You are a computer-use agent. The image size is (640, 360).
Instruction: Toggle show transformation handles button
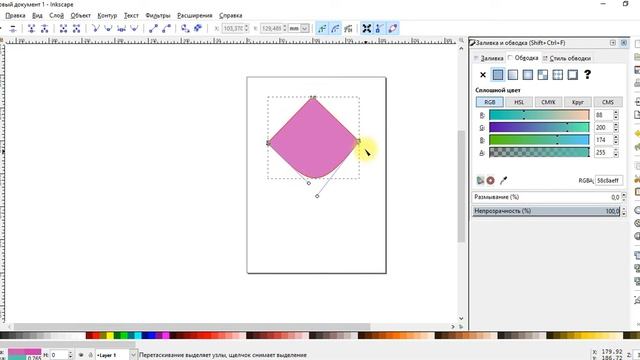pos(367,29)
